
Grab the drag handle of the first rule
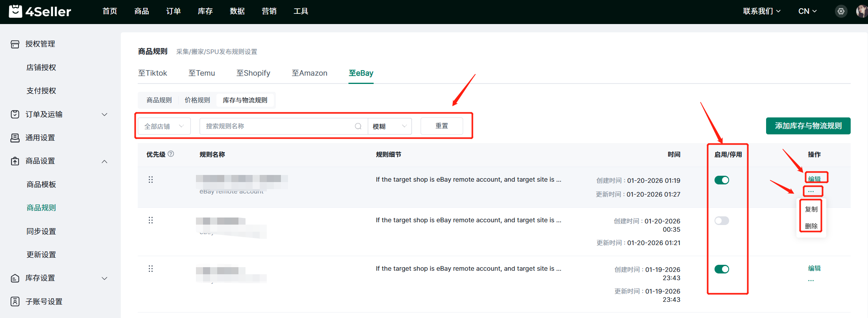(x=151, y=180)
